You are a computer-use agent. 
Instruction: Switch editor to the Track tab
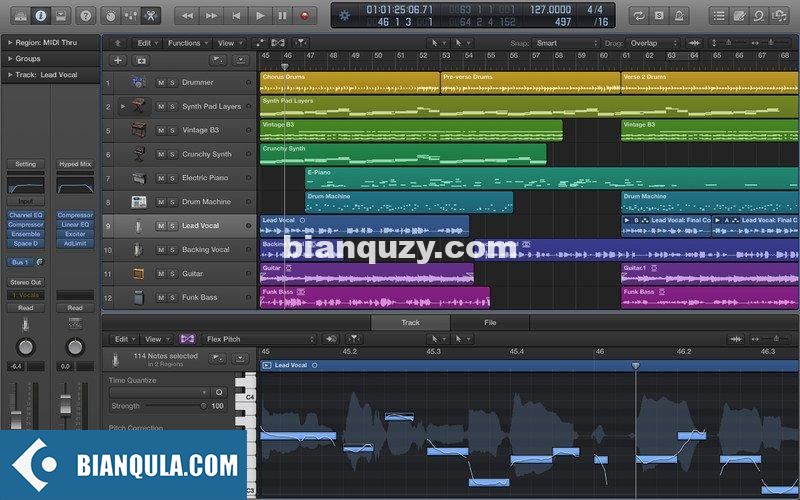(x=410, y=322)
